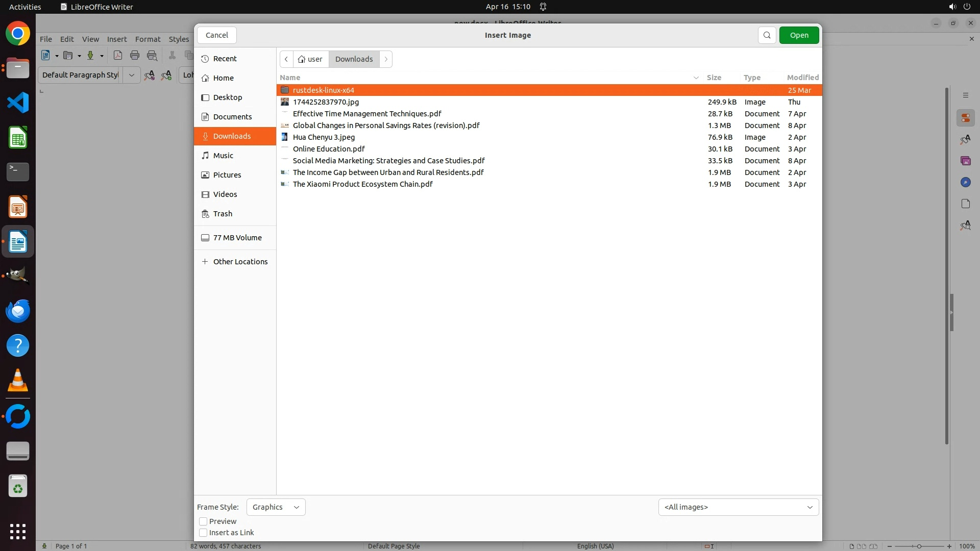980x551 pixels.
Task: Open Navigator from the right sidebar
Action: [x=965, y=182]
